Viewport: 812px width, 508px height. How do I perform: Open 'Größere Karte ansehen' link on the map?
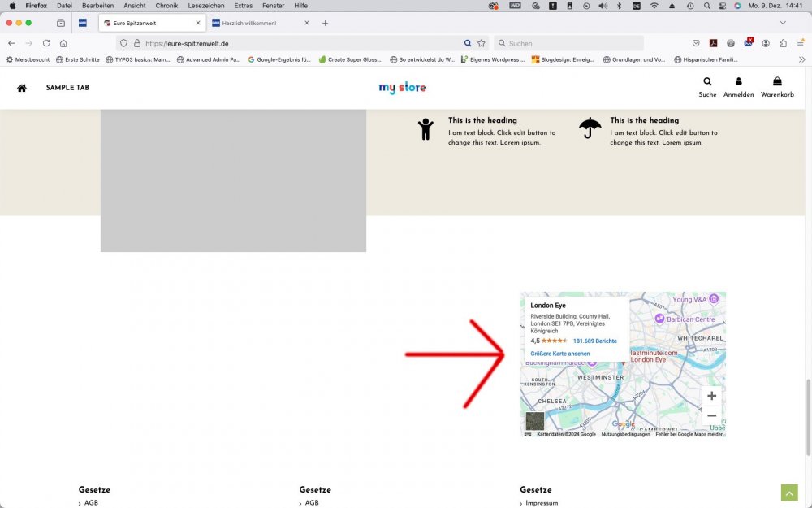(x=559, y=354)
